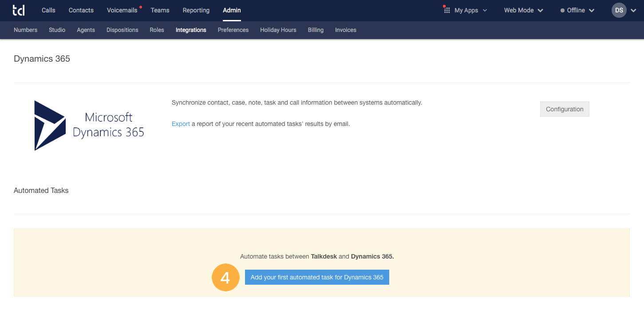
Task: Click the DS user avatar
Action: [619, 10]
